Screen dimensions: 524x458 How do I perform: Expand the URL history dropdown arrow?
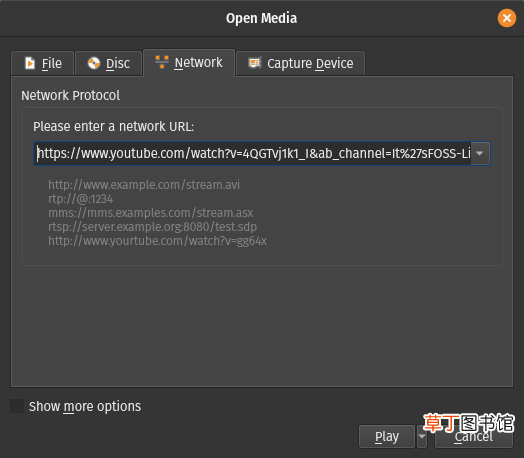[480, 153]
